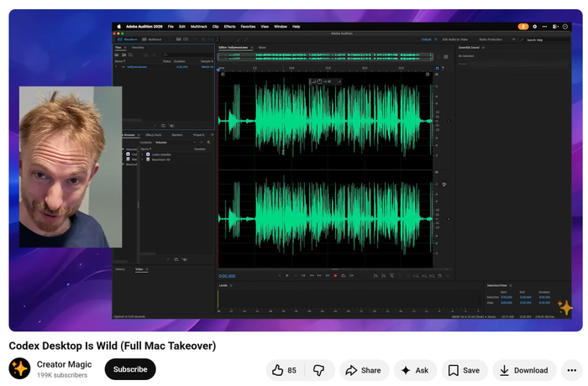The image size is (588, 386).
Task: Click the thumbs-up like icon
Action: tap(277, 370)
